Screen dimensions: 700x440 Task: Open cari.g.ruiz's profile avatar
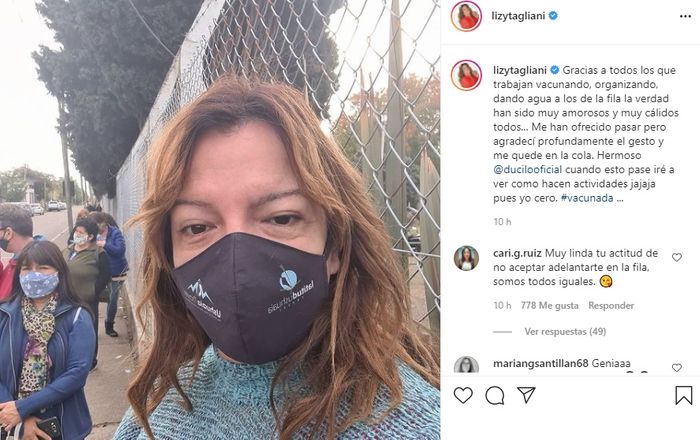[467, 258]
